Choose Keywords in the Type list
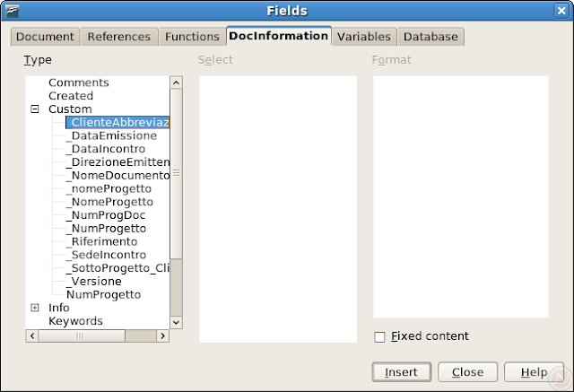574x392 pixels. click(75, 321)
